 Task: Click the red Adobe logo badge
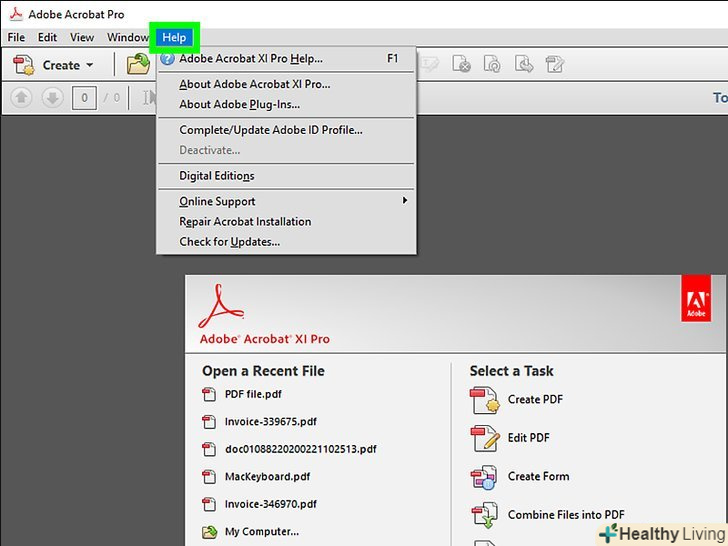[x=696, y=298]
